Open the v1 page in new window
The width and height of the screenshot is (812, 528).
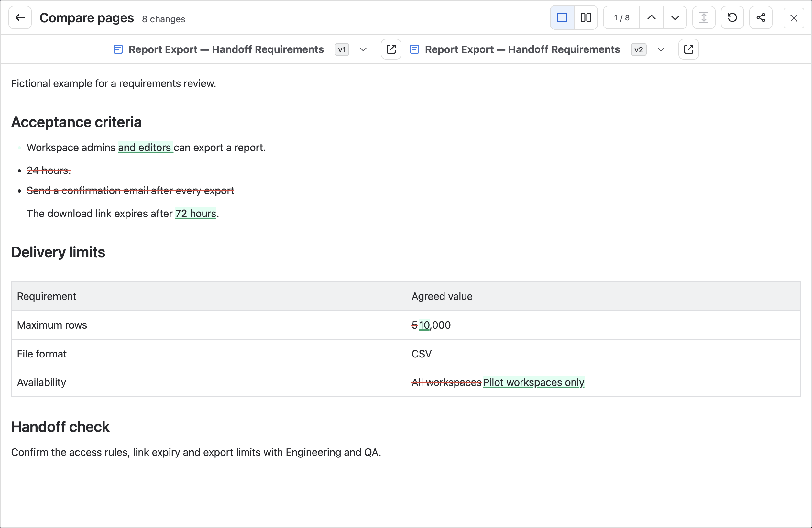pos(391,49)
